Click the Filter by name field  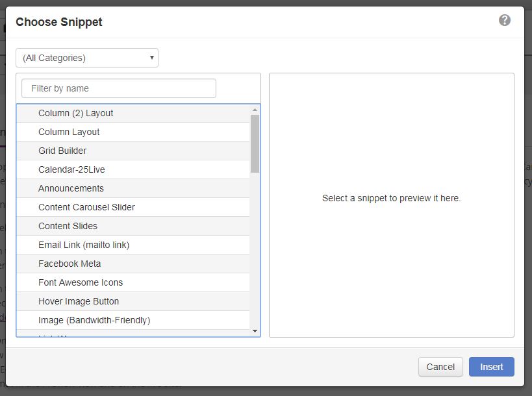pos(119,88)
